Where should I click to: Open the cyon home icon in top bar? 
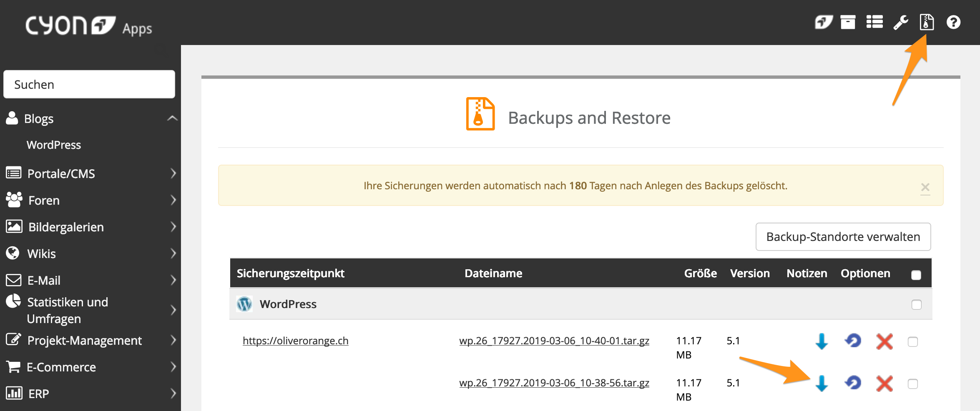(824, 22)
